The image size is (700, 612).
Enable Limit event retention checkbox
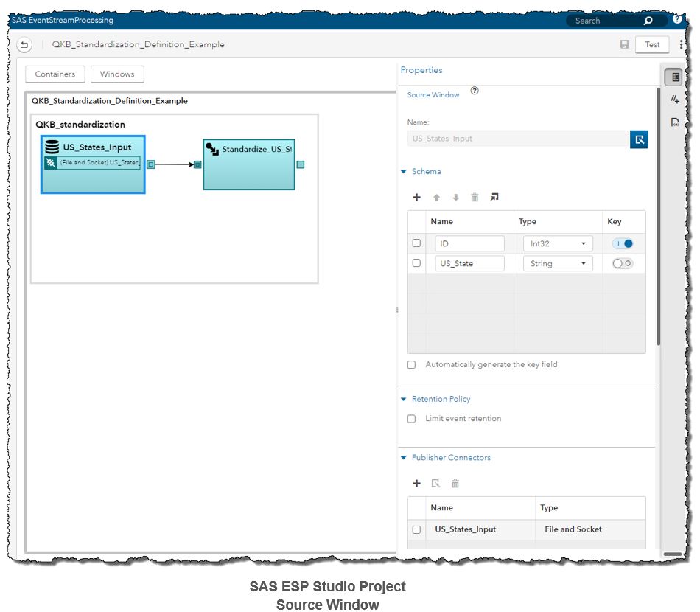point(411,419)
